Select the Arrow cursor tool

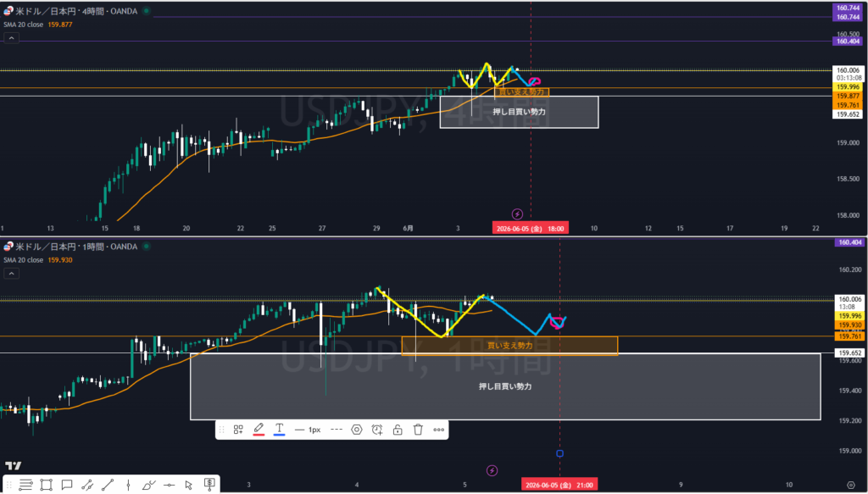(189, 486)
